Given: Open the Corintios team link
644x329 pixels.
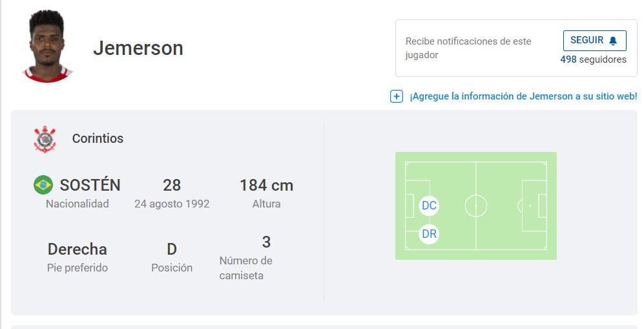Looking at the screenshot, I should click(x=98, y=138).
